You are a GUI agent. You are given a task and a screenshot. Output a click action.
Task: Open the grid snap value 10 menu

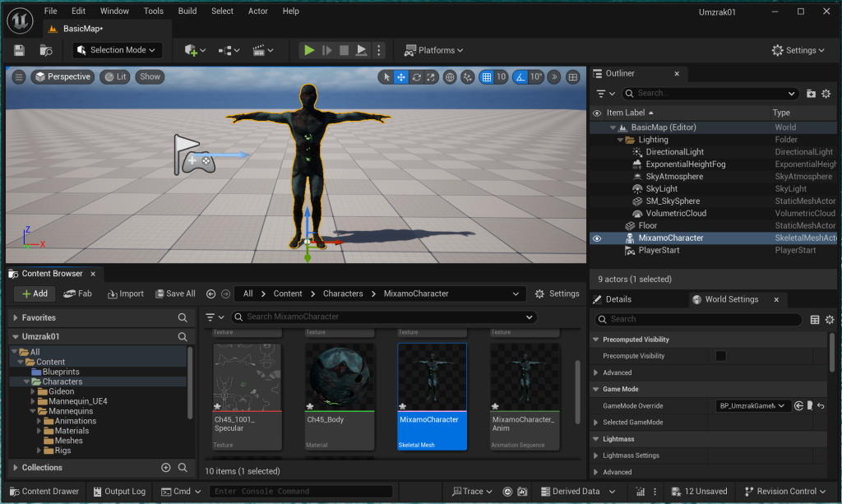click(x=501, y=77)
